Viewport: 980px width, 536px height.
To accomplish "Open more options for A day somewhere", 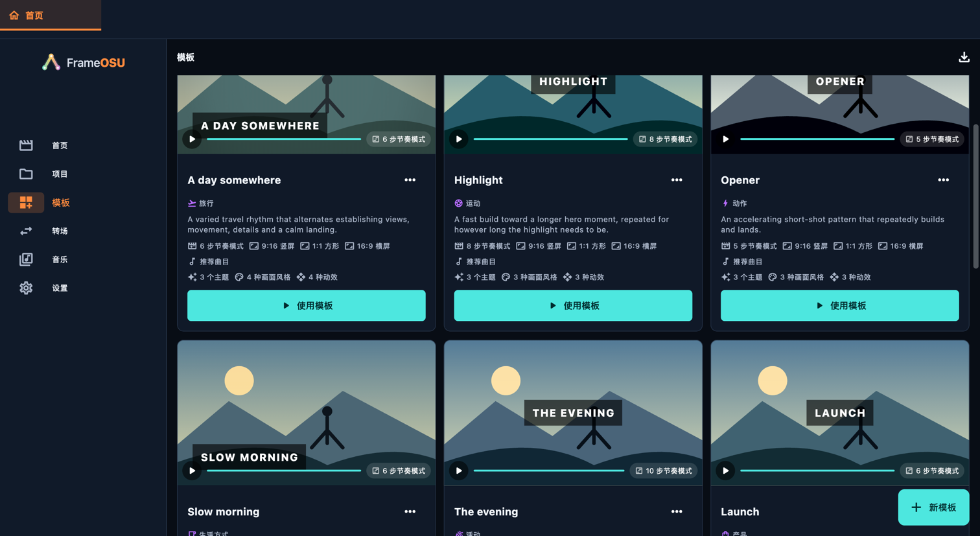I will click(410, 180).
